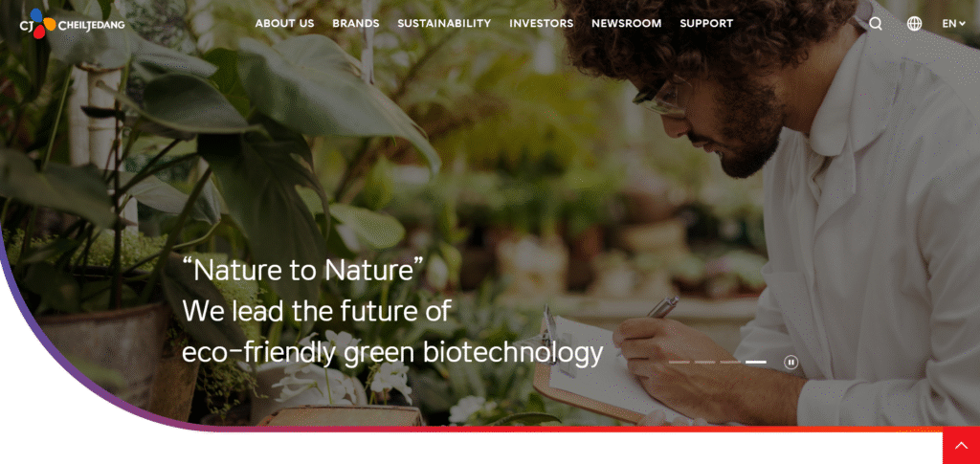Go home via CJ CheilJedang logo
980x464 pixels.
[72, 24]
